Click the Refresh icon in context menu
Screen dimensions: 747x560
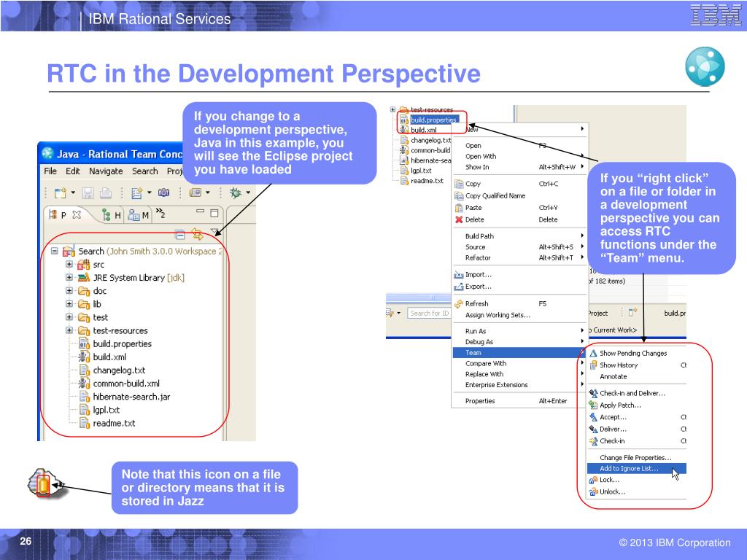tap(459, 304)
